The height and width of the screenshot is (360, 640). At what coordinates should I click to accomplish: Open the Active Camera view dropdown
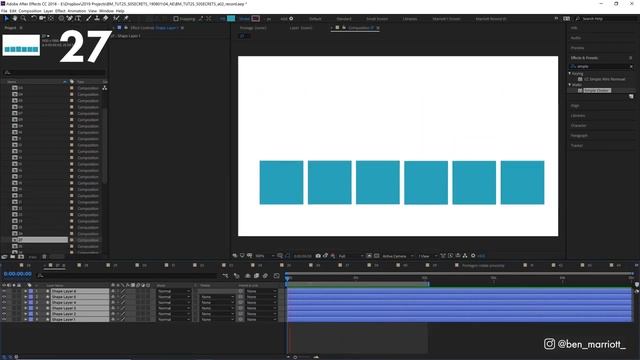pyautogui.click(x=397, y=256)
